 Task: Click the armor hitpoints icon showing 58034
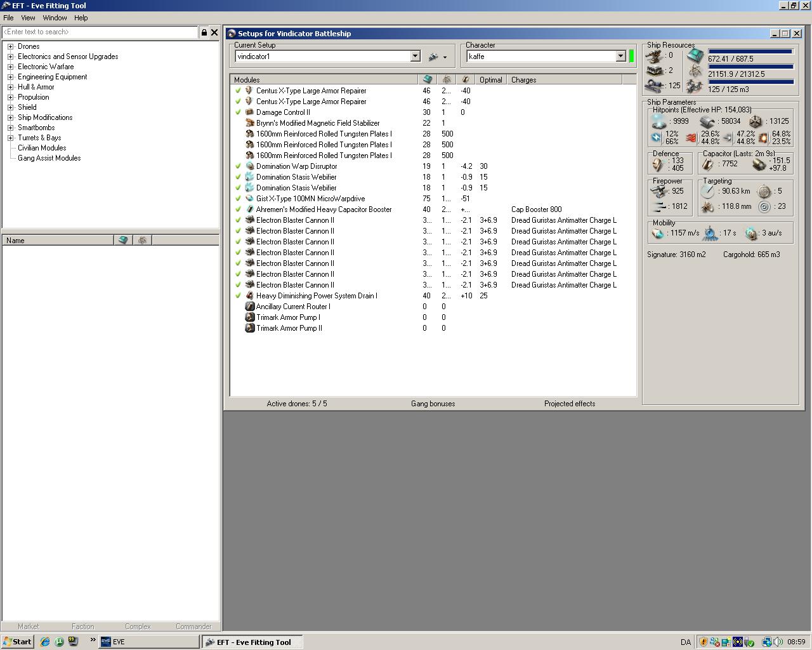[x=707, y=121]
